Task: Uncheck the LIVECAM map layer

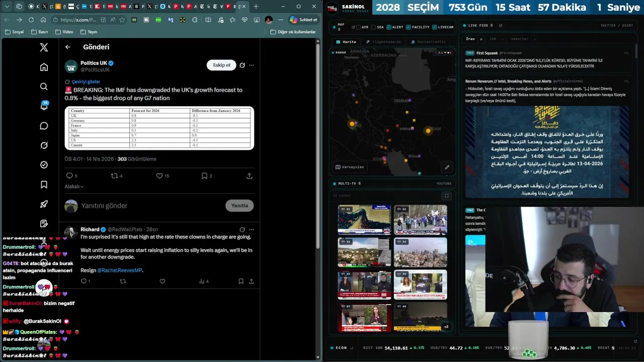Action: click(x=434, y=27)
